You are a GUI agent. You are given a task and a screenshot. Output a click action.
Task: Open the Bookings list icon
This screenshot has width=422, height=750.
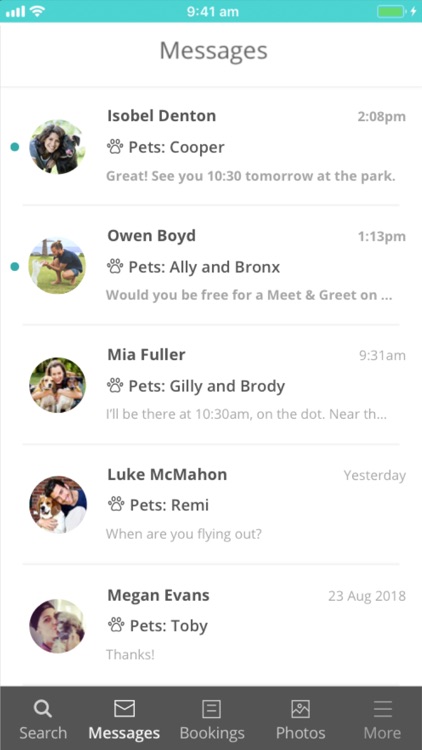(211, 709)
